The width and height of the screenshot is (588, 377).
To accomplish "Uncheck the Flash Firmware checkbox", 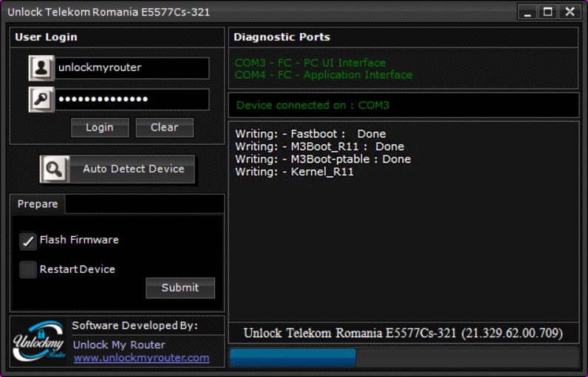I will (x=28, y=241).
